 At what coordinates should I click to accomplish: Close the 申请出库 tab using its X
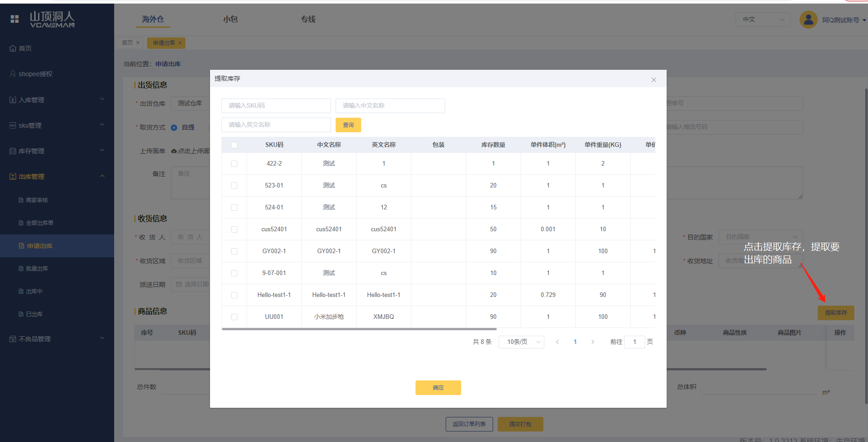pyautogui.click(x=180, y=43)
